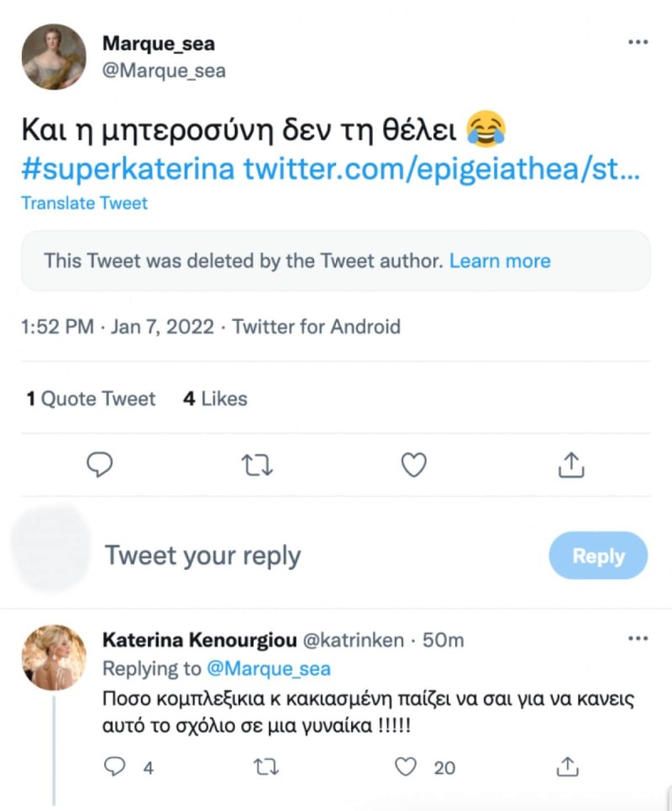672x811 pixels.
Task: Open the more options menu on Marque_sea's tweet
Action: coord(638,40)
